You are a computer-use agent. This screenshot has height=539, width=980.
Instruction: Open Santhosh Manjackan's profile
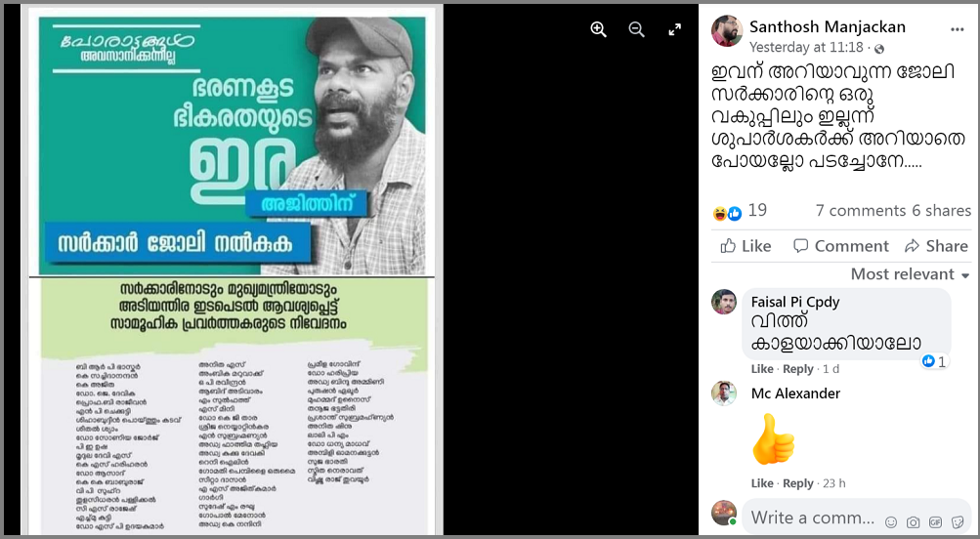[827, 27]
